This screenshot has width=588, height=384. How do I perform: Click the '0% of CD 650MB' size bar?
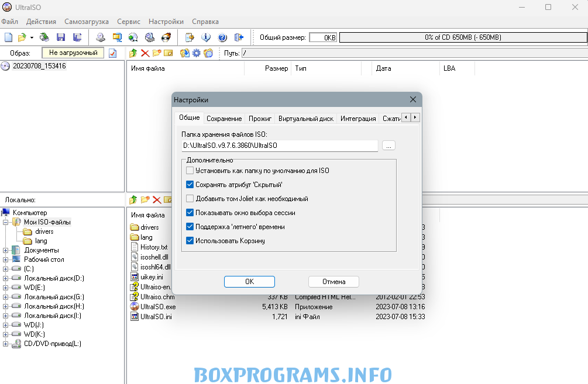(x=463, y=37)
